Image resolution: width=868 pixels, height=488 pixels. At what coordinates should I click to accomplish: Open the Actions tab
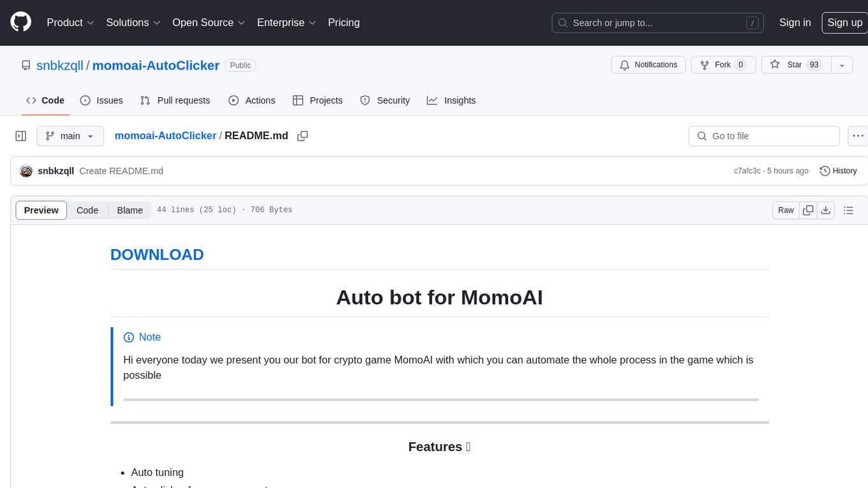coord(252,100)
